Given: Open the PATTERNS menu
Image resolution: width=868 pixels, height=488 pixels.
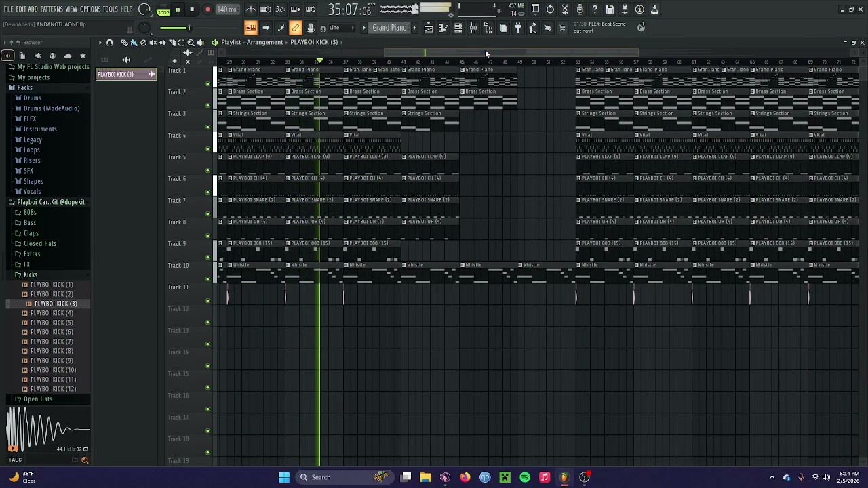Looking at the screenshot, I should tap(52, 9).
